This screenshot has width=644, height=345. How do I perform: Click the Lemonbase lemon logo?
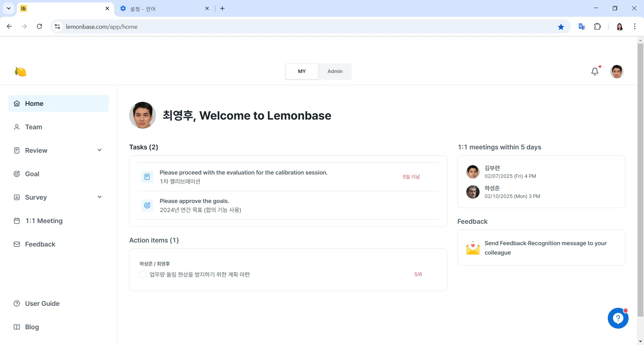point(20,71)
